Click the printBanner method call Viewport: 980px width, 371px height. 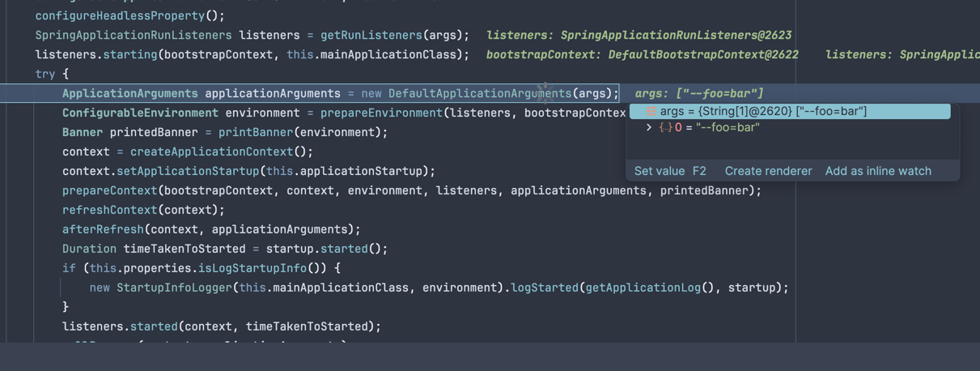256,132
